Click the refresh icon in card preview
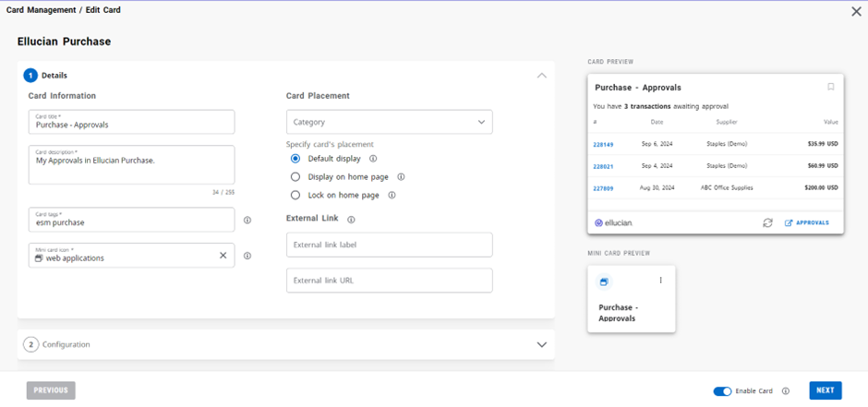The height and width of the screenshot is (407, 868). 767,222
